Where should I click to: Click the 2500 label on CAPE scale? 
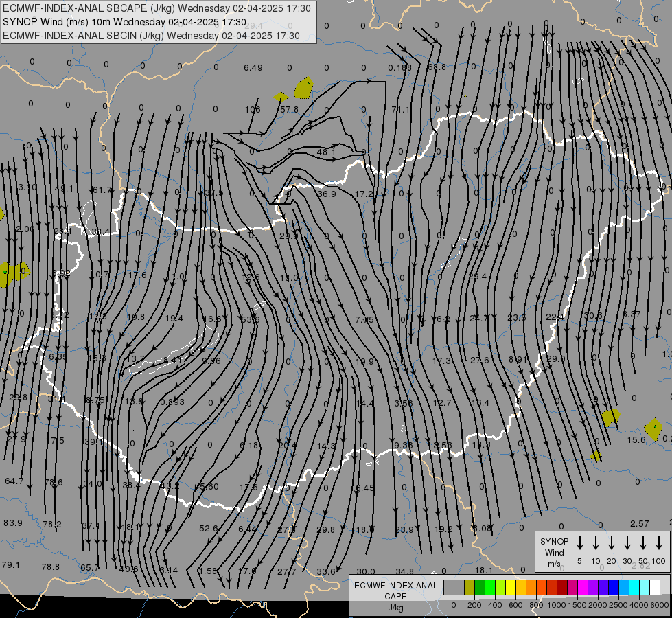click(618, 605)
